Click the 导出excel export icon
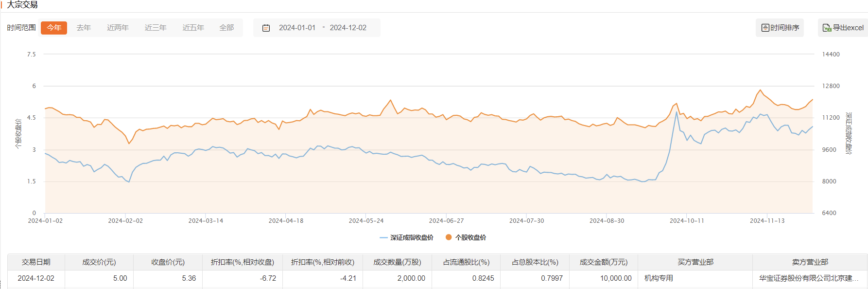868x289 pixels. pyautogui.click(x=826, y=28)
